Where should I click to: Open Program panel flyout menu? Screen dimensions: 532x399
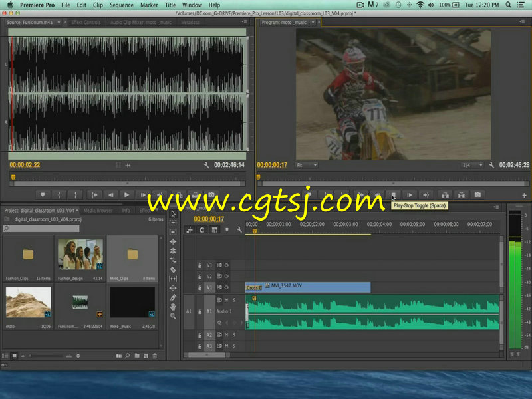[x=522, y=22]
